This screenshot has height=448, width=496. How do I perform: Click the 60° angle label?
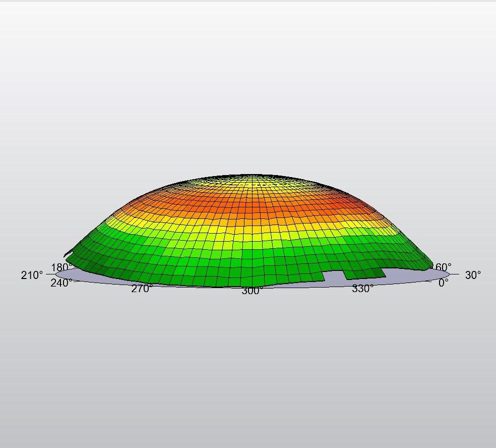tap(444, 267)
